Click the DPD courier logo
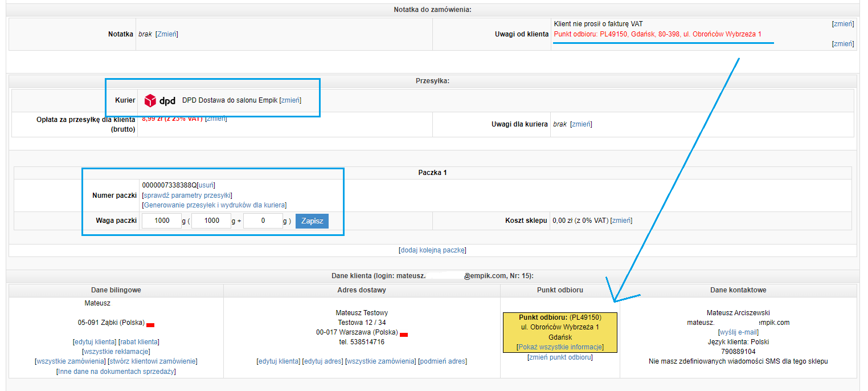Image resolution: width=868 pixels, height=391 pixels. [159, 101]
